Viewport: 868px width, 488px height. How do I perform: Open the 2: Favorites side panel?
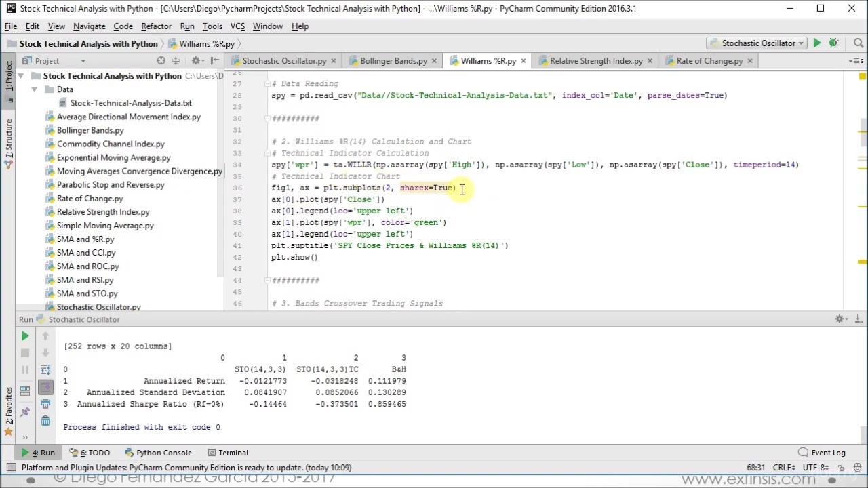pos(9,411)
